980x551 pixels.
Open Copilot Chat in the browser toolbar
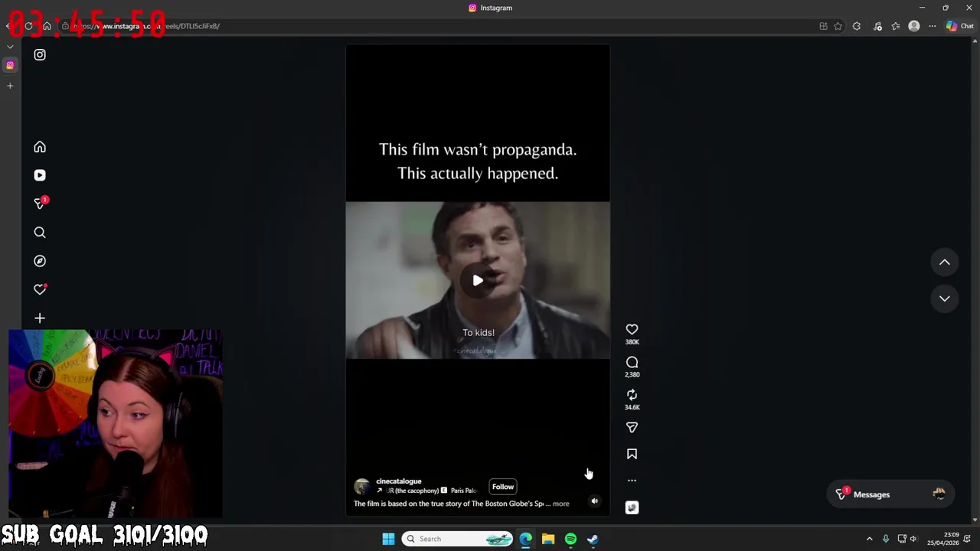[960, 26]
